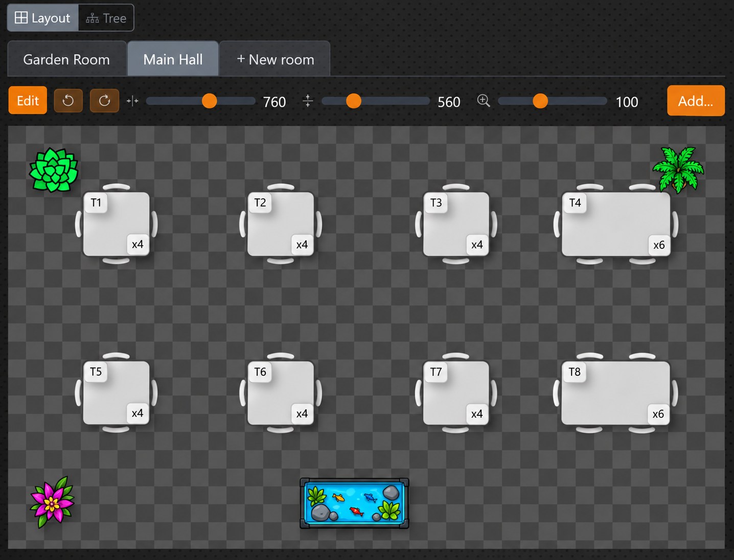
Task: Select table T2
Action: tap(281, 224)
